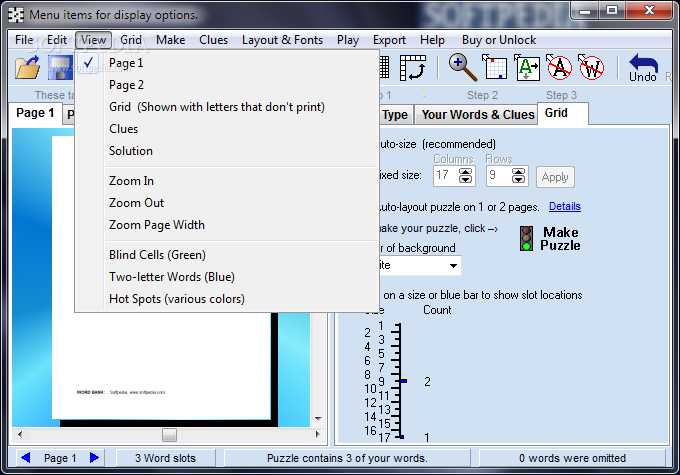
Task: Open the Play menu
Action: pyautogui.click(x=348, y=40)
